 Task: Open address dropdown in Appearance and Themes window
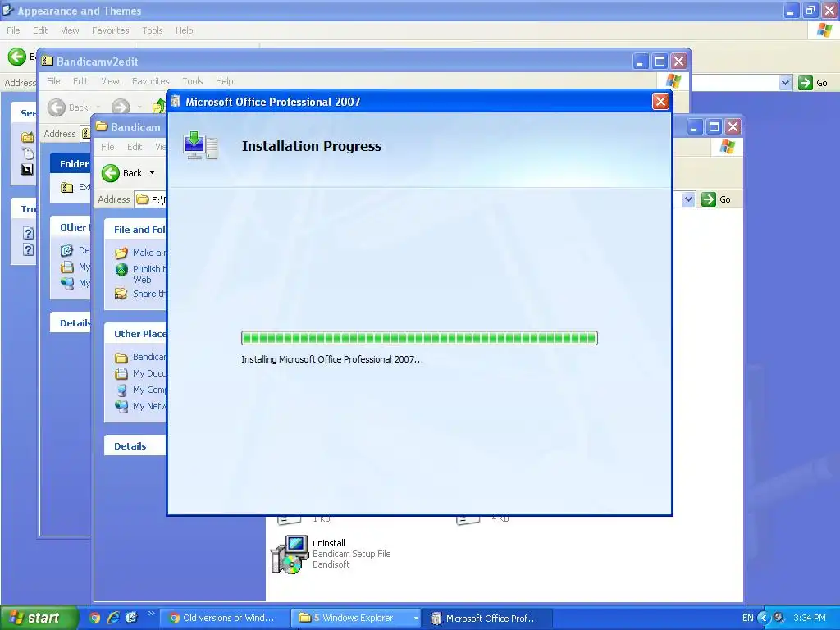(785, 83)
